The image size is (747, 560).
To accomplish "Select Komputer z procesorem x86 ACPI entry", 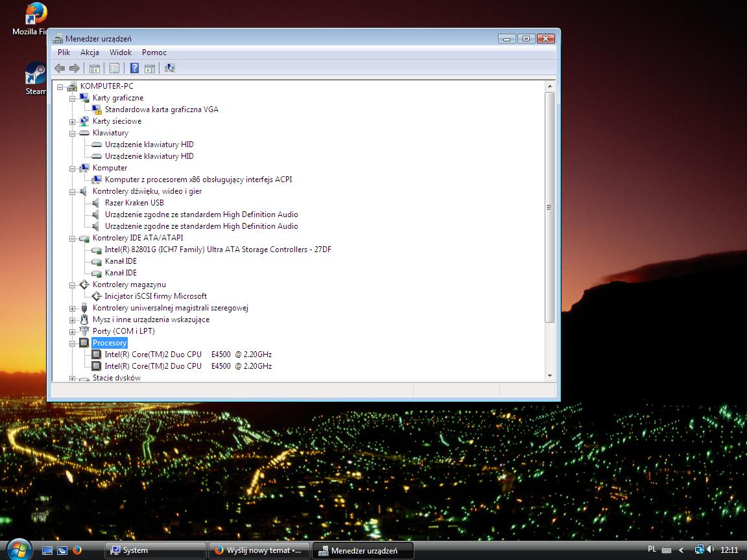I will click(198, 180).
